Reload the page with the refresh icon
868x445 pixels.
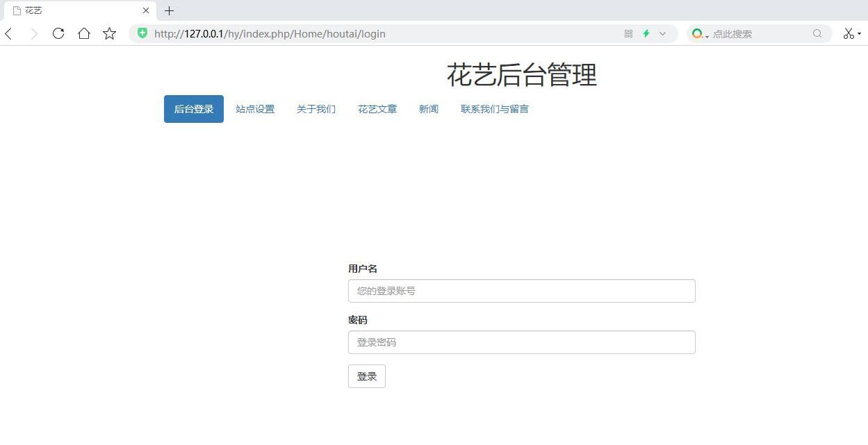coord(58,33)
